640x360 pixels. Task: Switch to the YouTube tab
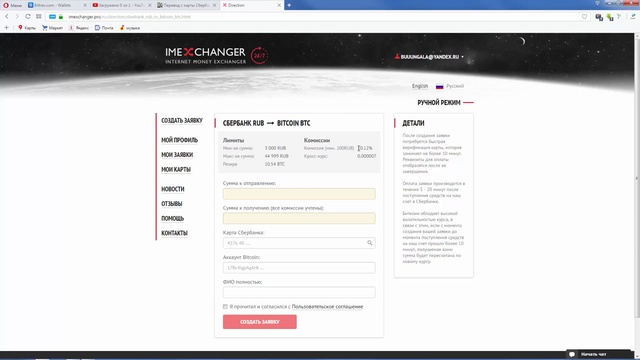click(x=118, y=5)
